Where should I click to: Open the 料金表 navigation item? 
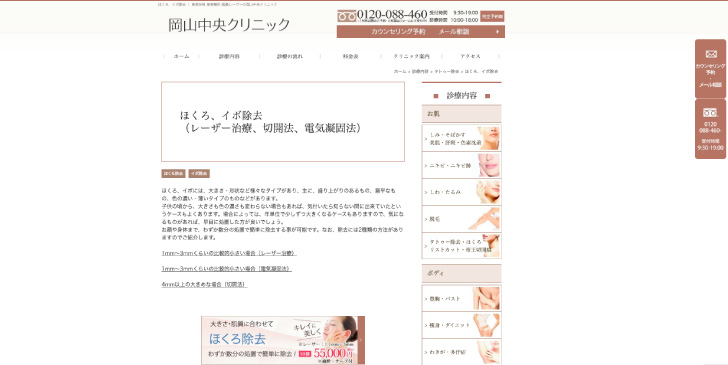point(351,56)
